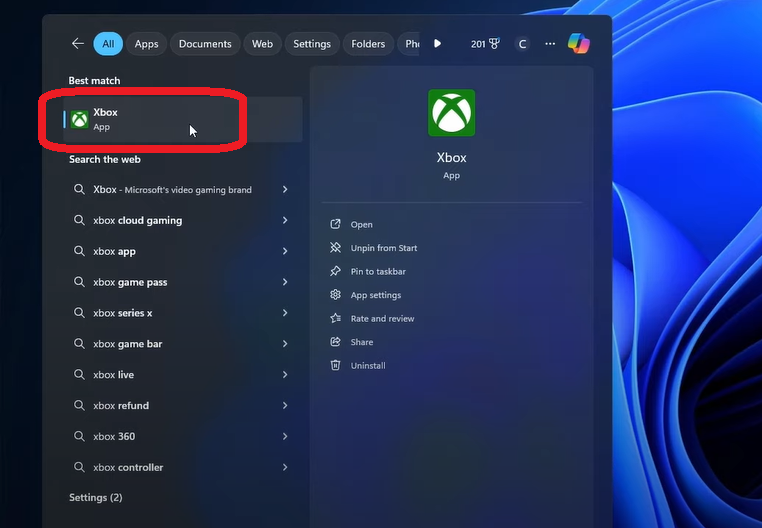This screenshot has width=762, height=528.
Task: Expand chevron next to xbox game pass
Action: coord(285,282)
